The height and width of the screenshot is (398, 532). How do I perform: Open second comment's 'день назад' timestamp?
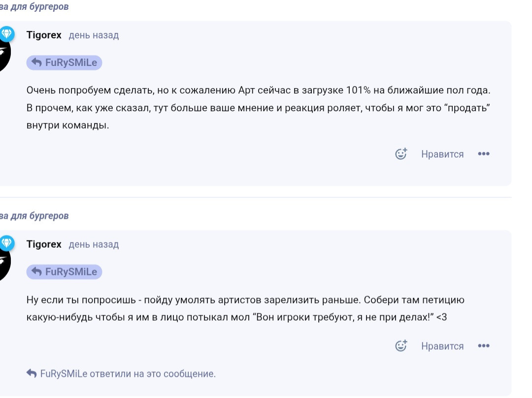click(x=94, y=245)
